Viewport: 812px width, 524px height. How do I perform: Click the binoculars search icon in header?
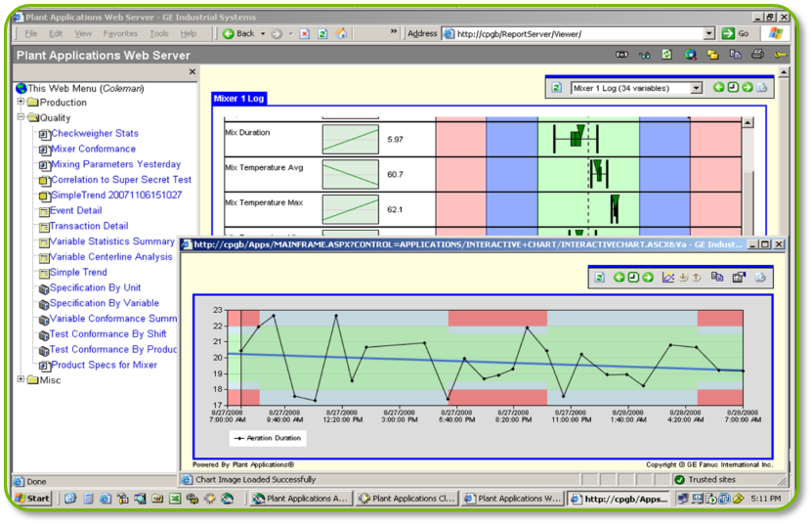(x=644, y=55)
